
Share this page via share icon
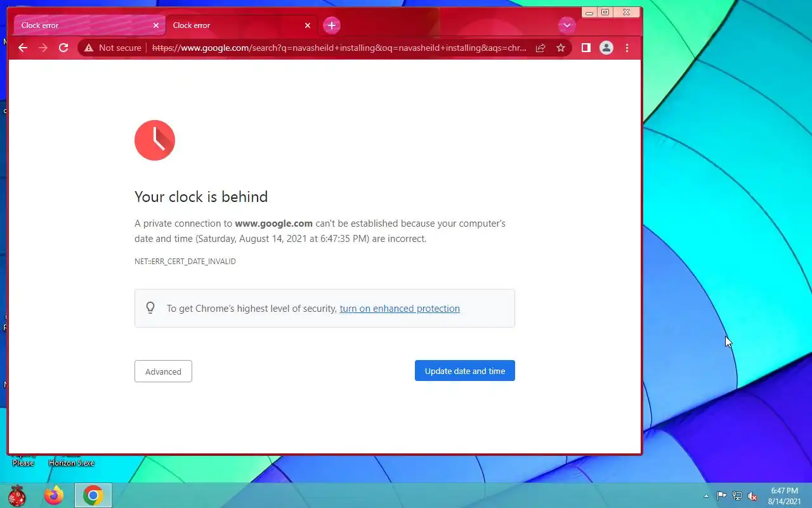540,48
